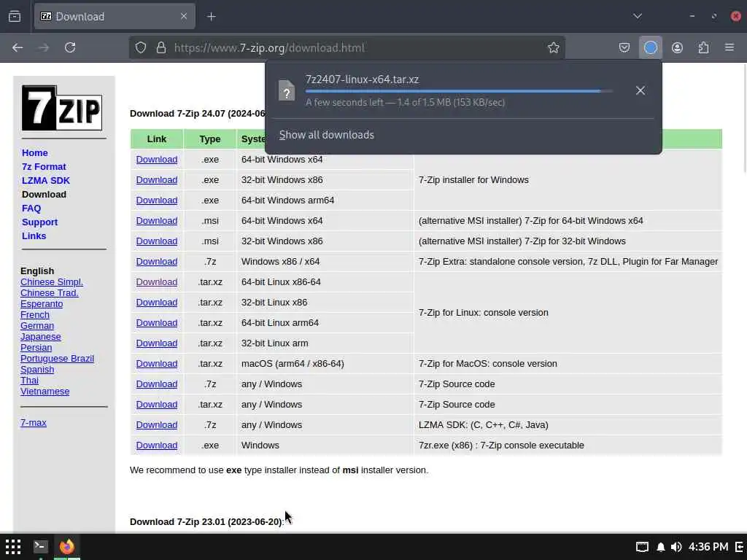Download .tar.xz for 32-bit Linux arm

pyautogui.click(x=157, y=344)
